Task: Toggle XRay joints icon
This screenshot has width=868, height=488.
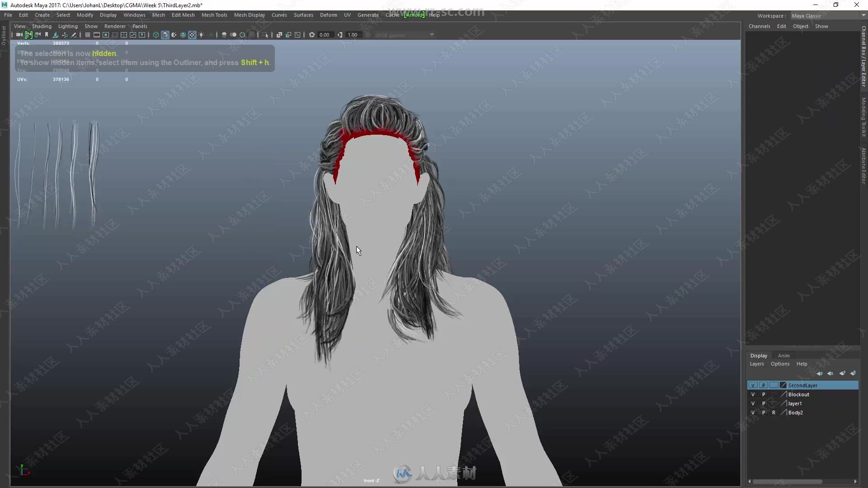Action: coord(297,35)
